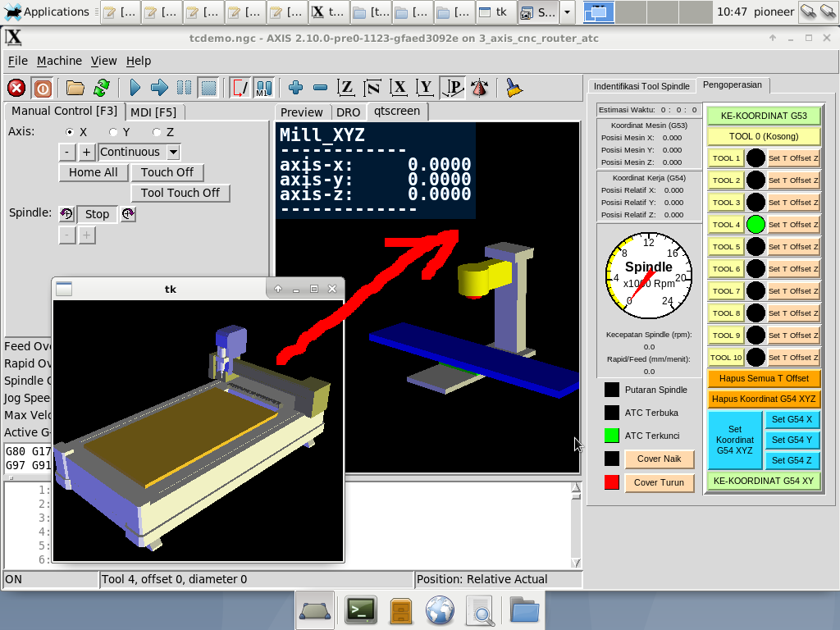840x630 pixels.
Task: Run the program with the play icon
Action: click(135, 88)
